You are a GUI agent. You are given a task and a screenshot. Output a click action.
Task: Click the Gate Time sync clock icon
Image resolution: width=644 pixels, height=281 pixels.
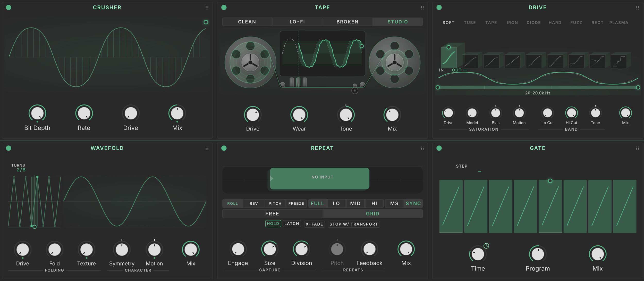tap(486, 246)
